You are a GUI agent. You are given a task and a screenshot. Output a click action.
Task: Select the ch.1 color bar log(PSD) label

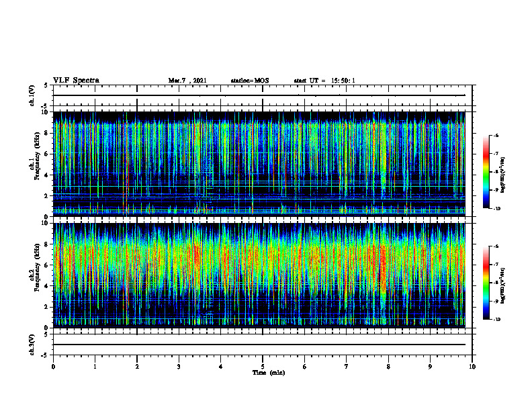(x=503, y=175)
